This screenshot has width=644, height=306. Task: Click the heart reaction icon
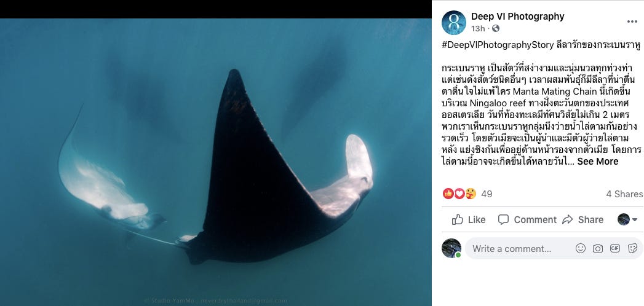click(x=459, y=194)
